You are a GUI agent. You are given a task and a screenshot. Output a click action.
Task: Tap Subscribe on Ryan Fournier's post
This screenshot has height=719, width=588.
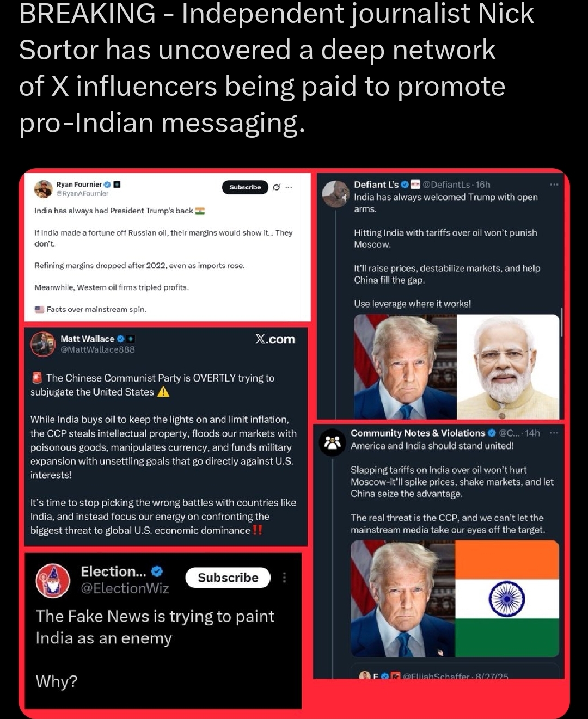coord(245,187)
